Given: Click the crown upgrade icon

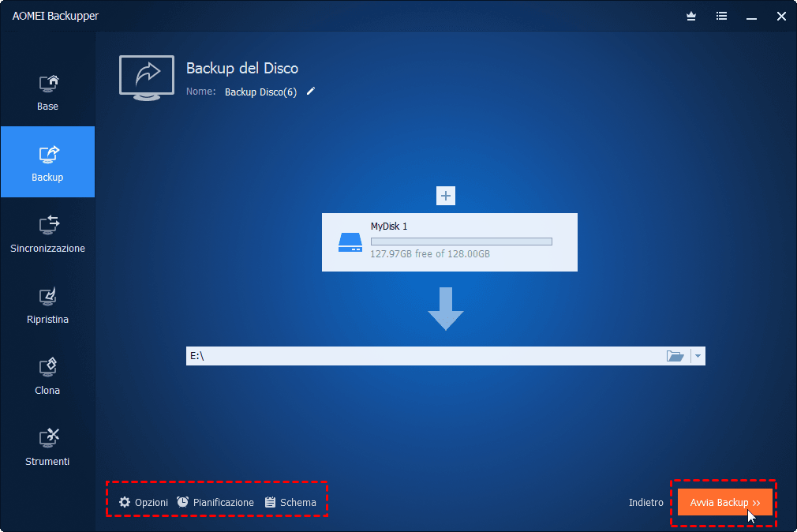Looking at the screenshot, I should coord(690,17).
